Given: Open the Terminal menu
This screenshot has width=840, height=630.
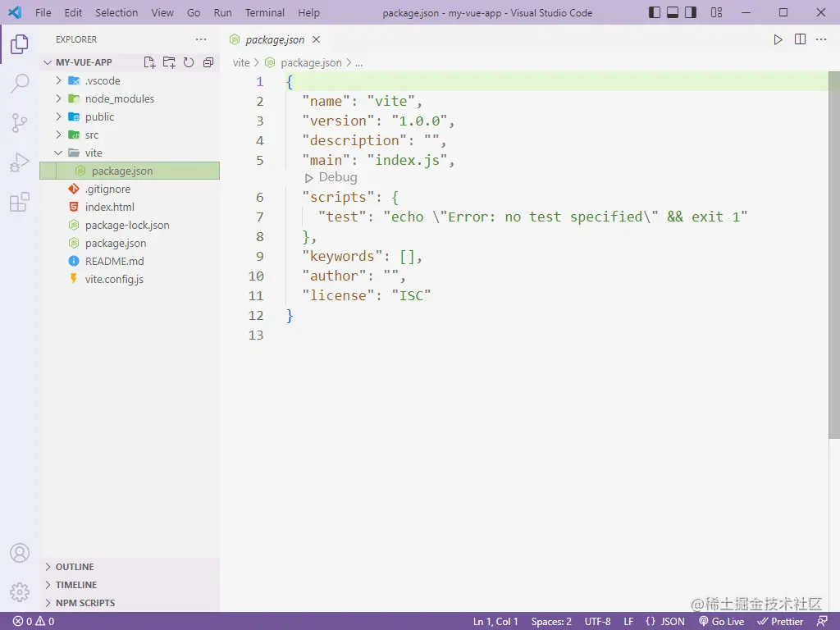Looking at the screenshot, I should (265, 12).
